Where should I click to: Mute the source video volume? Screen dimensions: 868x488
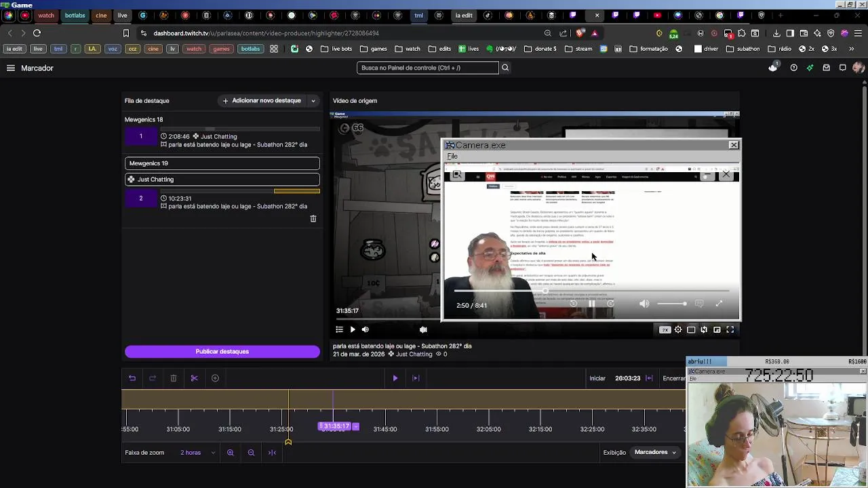(366, 329)
